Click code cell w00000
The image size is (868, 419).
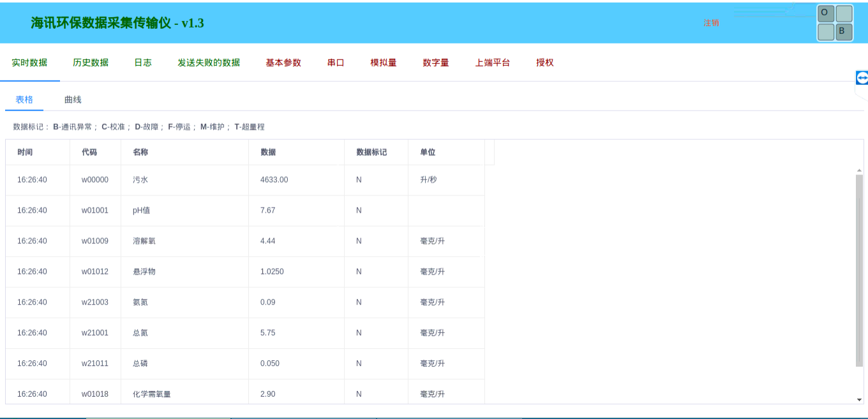(x=95, y=180)
